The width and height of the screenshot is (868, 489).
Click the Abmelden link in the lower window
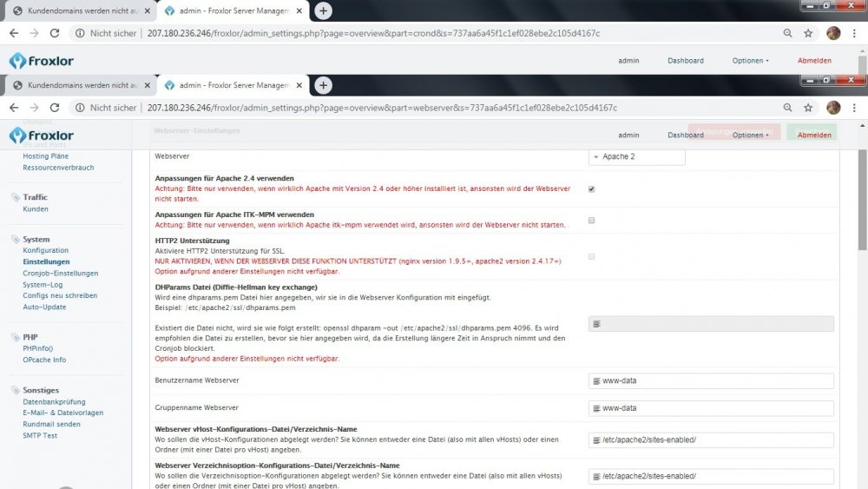[x=814, y=135]
